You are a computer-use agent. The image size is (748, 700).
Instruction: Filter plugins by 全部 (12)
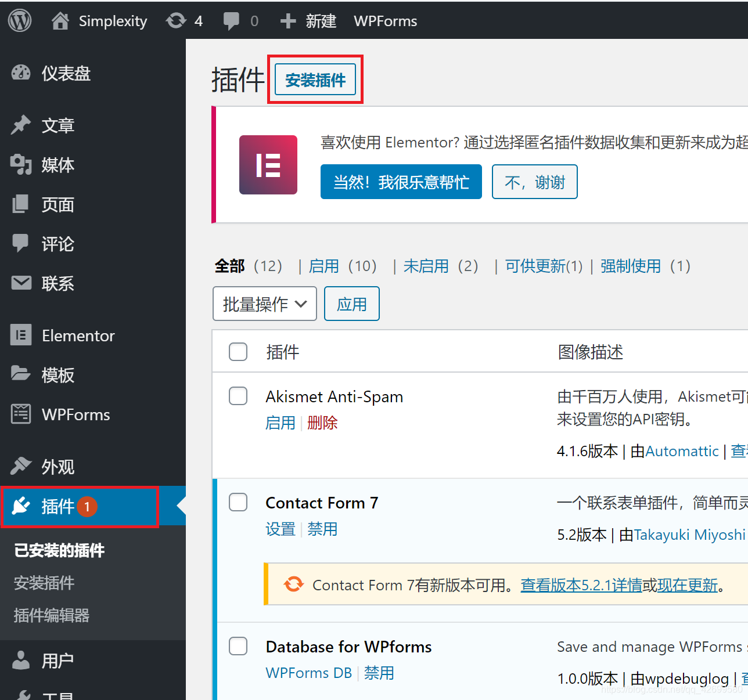[248, 266]
